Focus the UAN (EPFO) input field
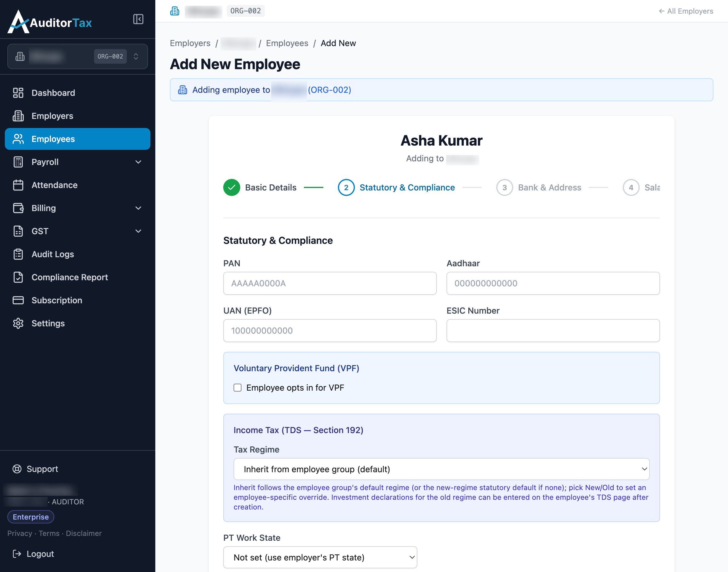The height and width of the screenshot is (572, 728). [330, 331]
